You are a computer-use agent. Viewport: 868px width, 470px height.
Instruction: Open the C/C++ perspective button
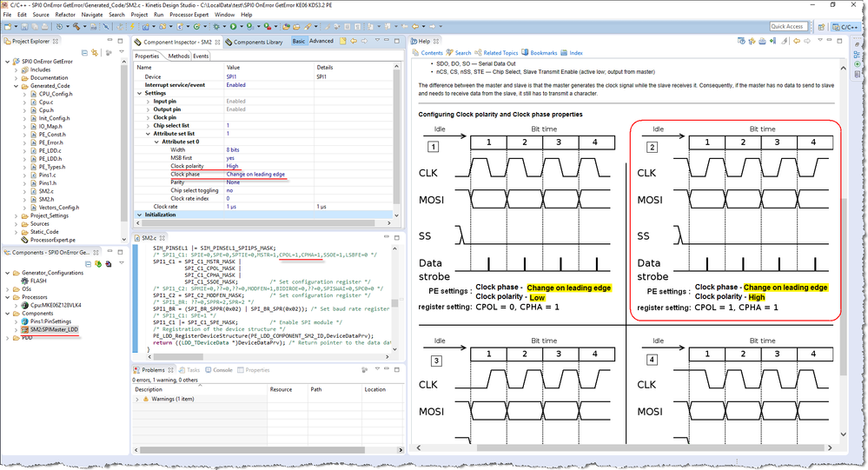tap(845, 26)
